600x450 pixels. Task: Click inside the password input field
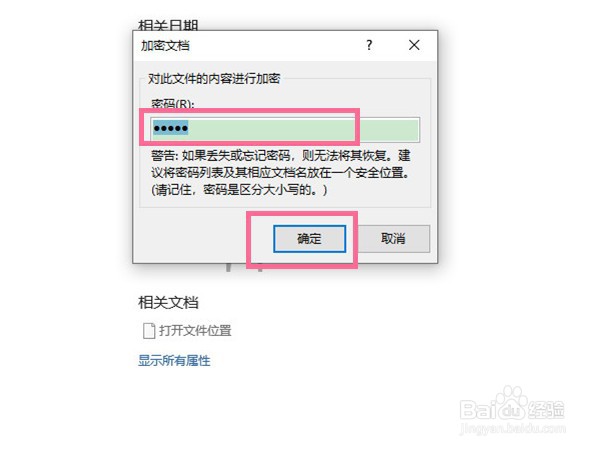(x=285, y=130)
